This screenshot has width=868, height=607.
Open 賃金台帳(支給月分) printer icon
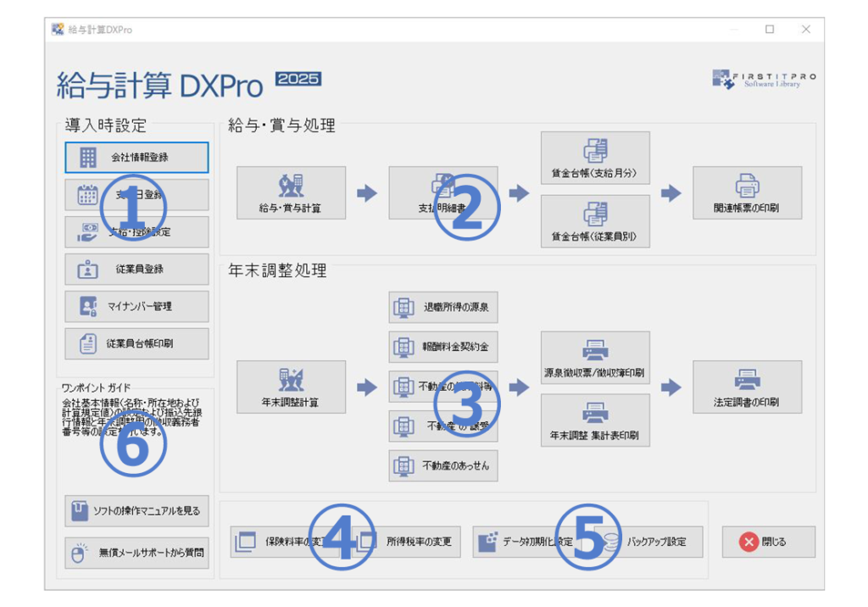click(595, 150)
